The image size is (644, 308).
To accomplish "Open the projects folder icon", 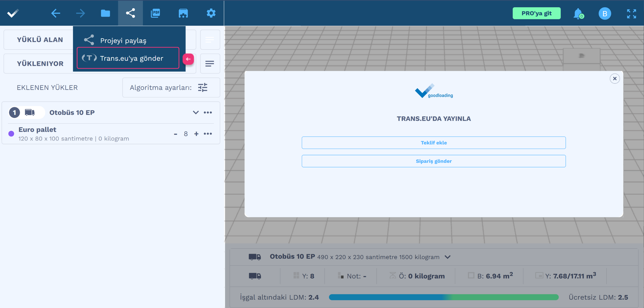I will coord(105,13).
